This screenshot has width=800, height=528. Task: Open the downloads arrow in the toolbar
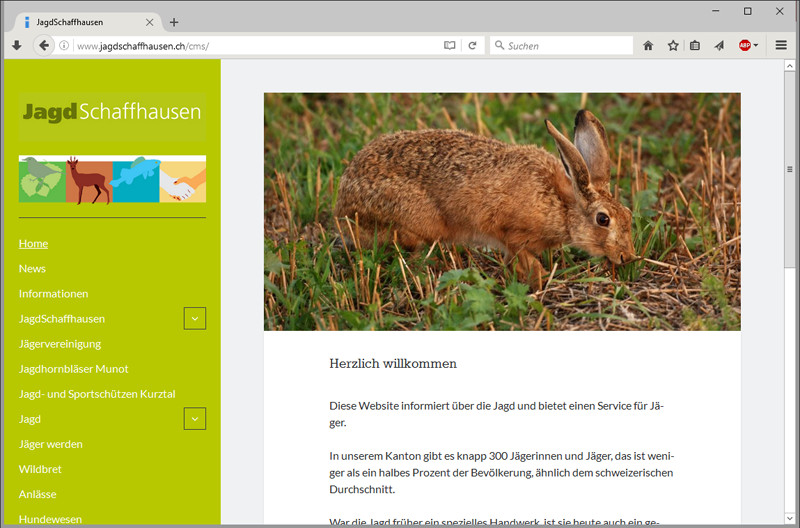pyautogui.click(x=17, y=45)
